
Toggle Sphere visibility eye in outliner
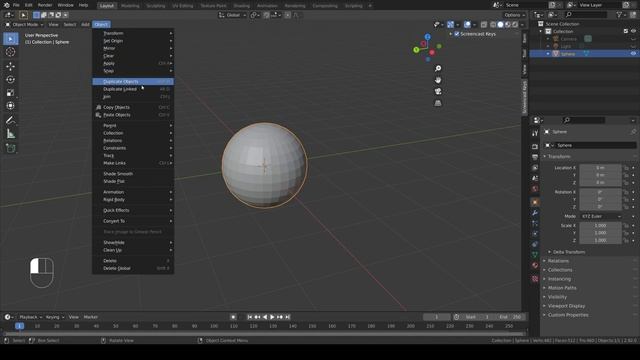633,53
